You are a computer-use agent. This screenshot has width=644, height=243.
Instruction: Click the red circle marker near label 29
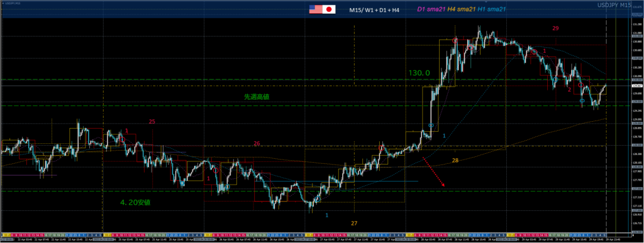coord(534,52)
